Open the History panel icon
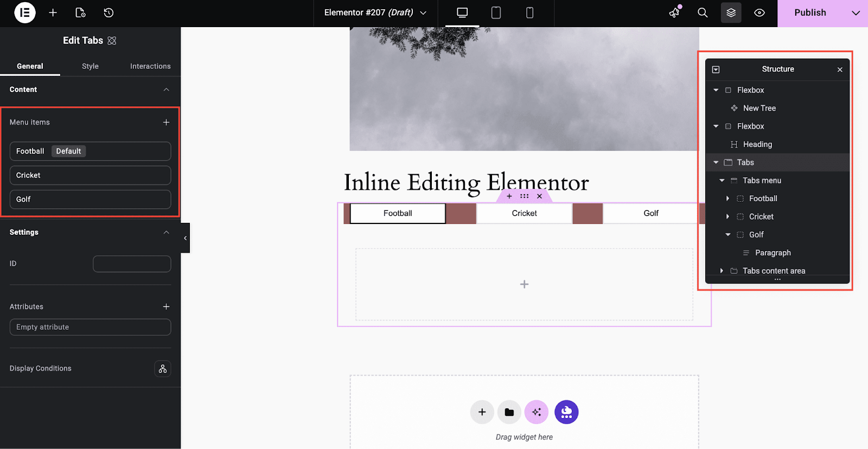This screenshot has height=449, width=868. tap(108, 12)
